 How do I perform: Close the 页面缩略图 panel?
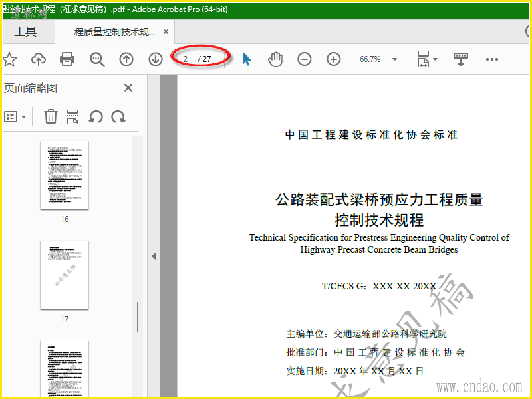[128, 88]
